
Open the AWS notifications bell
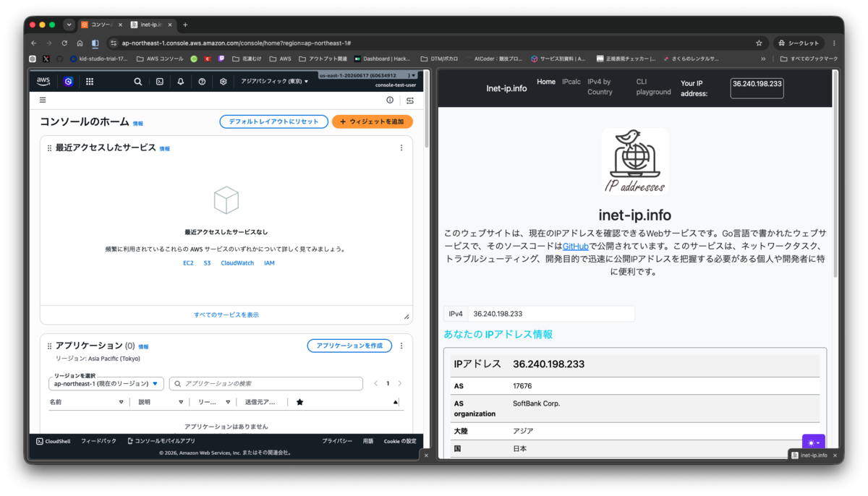[x=181, y=82]
